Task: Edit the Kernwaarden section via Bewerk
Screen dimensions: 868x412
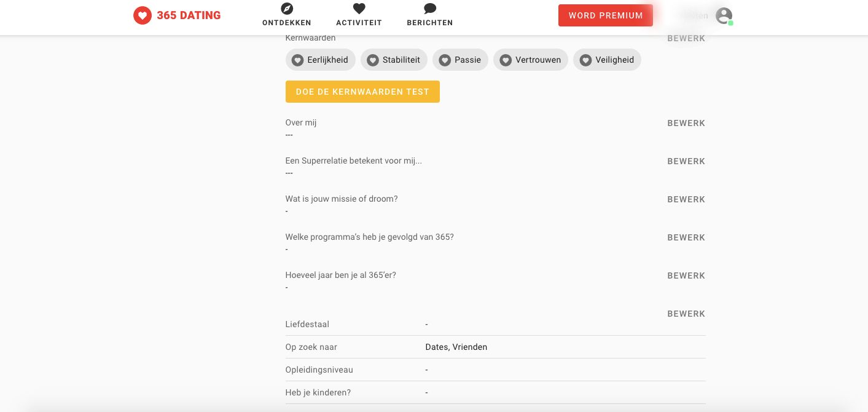Action: 686,39
